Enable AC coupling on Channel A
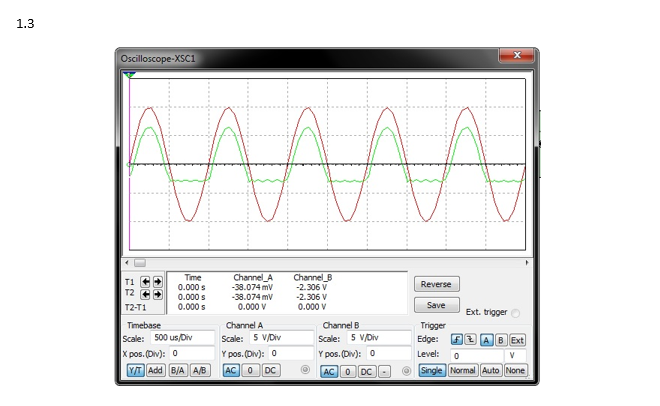This screenshot has width=660, height=406. click(x=230, y=370)
